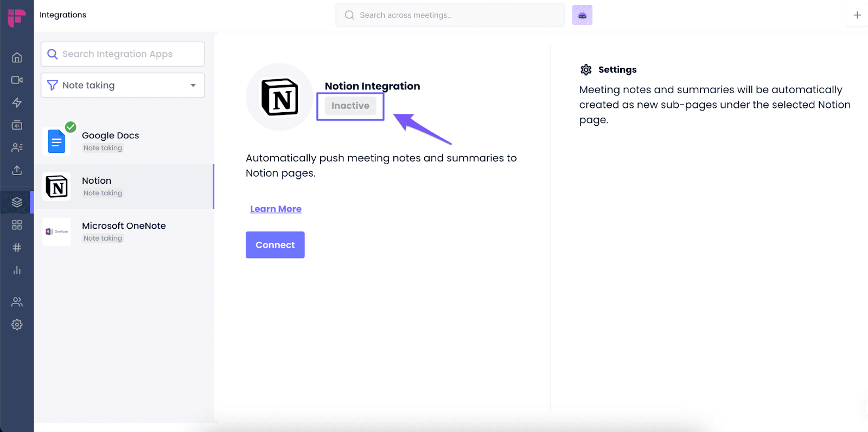Click the large Notion logo icon
This screenshot has width=868, height=432.
[280, 98]
